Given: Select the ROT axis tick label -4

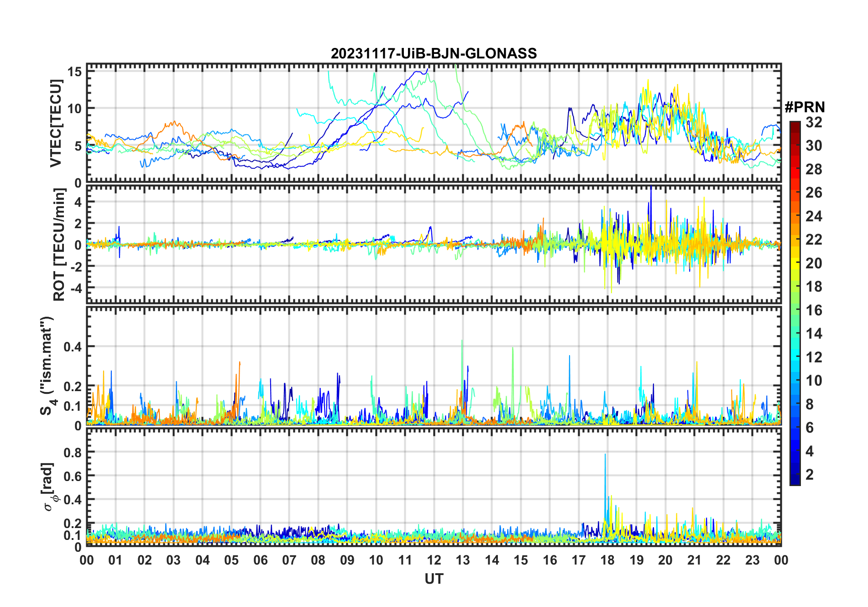Looking at the screenshot, I should (x=76, y=288).
